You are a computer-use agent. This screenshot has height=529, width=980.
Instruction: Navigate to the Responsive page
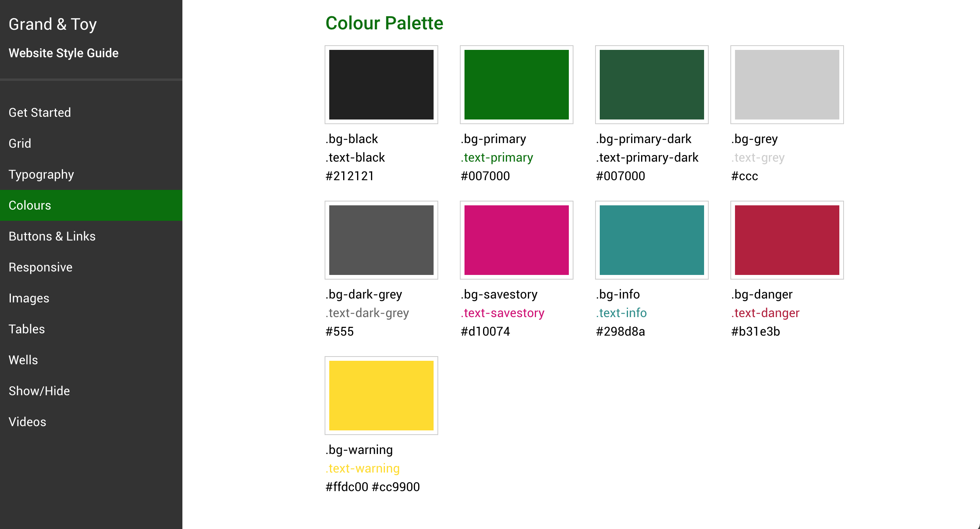pyautogui.click(x=41, y=267)
